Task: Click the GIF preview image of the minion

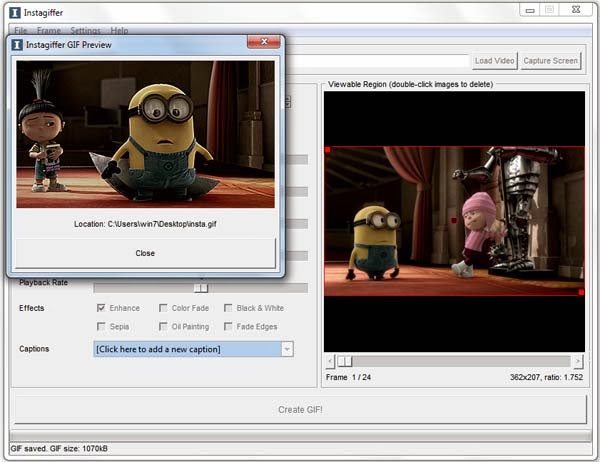Action: [145, 134]
